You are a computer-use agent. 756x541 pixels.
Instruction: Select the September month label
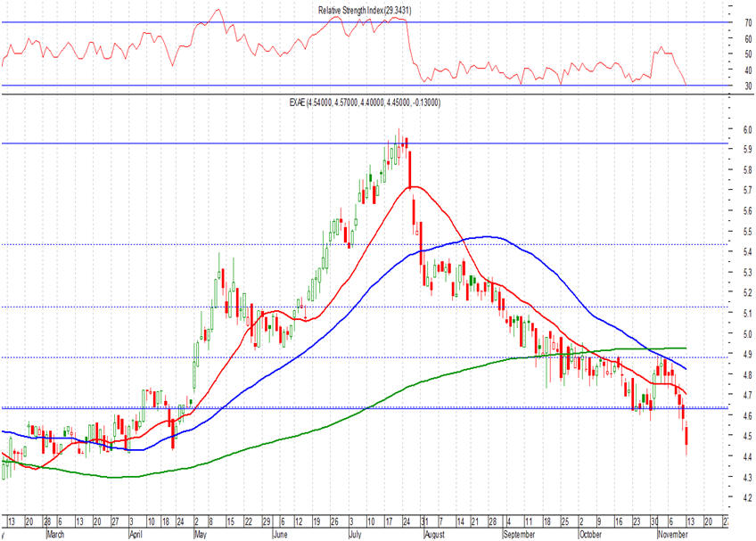[519, 534]
